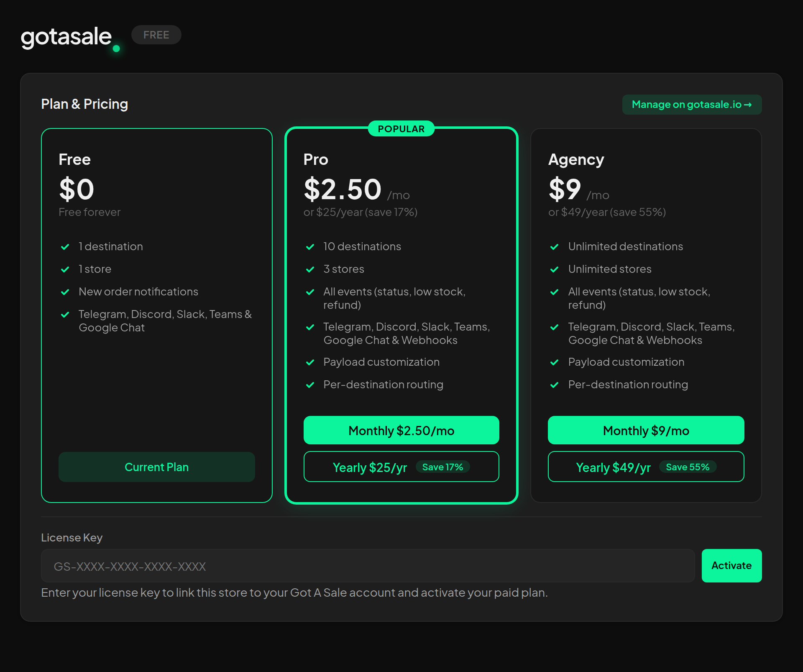Click the checkmark beside "1 destination"
This screenshot has height=672, width=803.
tap(65, 246)
